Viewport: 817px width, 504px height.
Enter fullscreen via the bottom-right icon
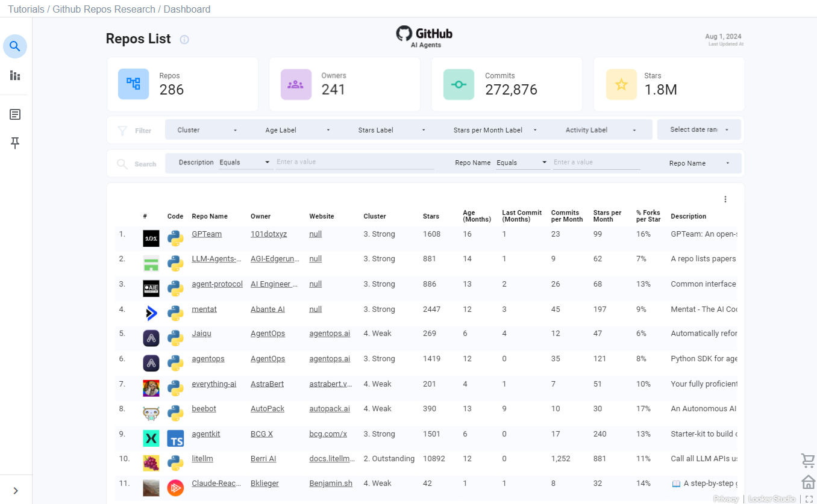point(810,499)
